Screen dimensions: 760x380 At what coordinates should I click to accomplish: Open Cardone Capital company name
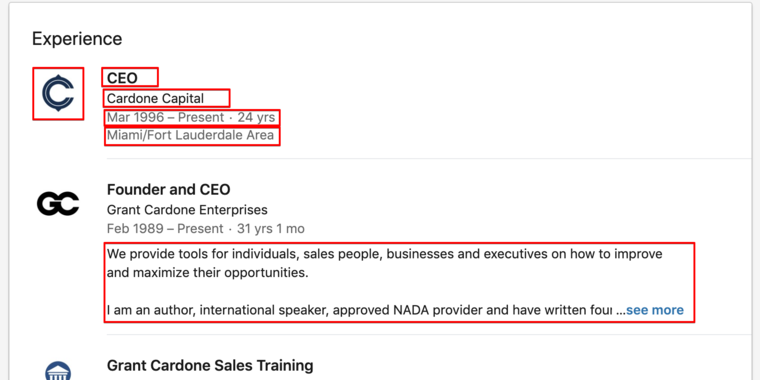[x=155, y=98]
